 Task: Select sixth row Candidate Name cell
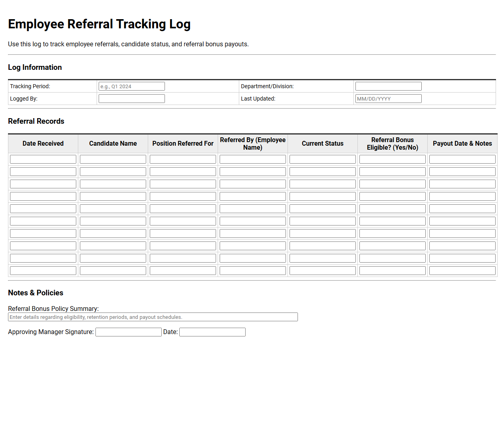click(113, 221)
